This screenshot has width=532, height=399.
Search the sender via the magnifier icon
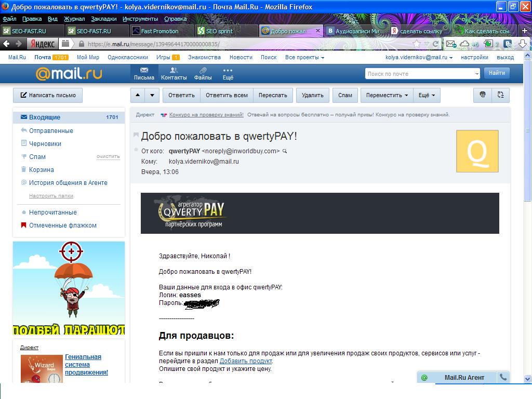(x=285, y=151)
